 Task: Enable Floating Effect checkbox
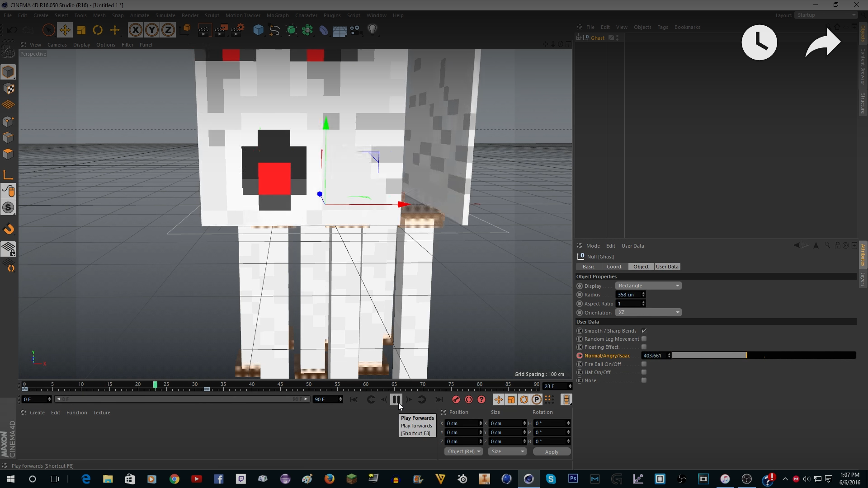pos(644,347)
